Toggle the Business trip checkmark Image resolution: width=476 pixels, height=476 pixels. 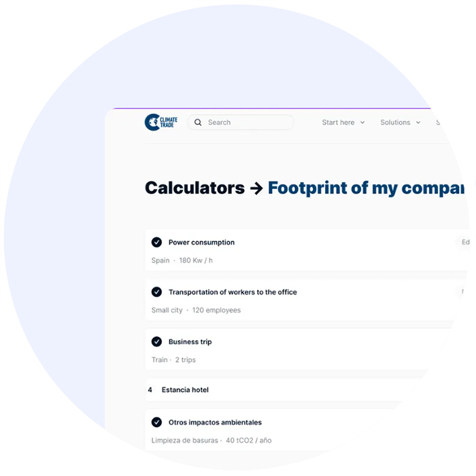156,341
